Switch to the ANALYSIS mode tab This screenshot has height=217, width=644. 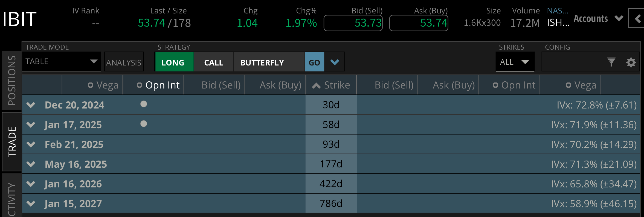(x=124, y=62)
